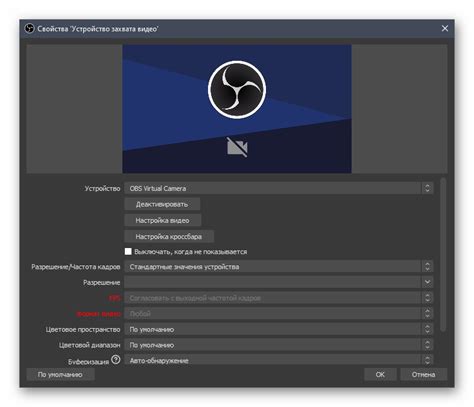
Task: Click the 'Цветовое пространство' label
Action: point(83,329)
